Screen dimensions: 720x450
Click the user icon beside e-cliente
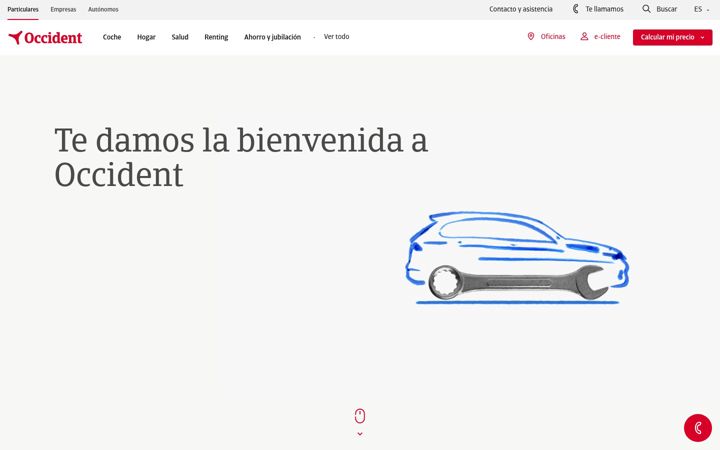pyautogui.click(x=584, y=36)
